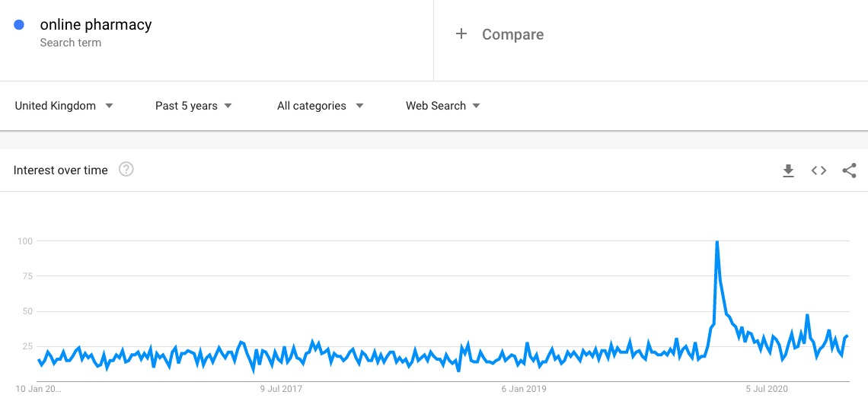Share the interest over time chart
The image size is (868, 414).
coord(849,170)
